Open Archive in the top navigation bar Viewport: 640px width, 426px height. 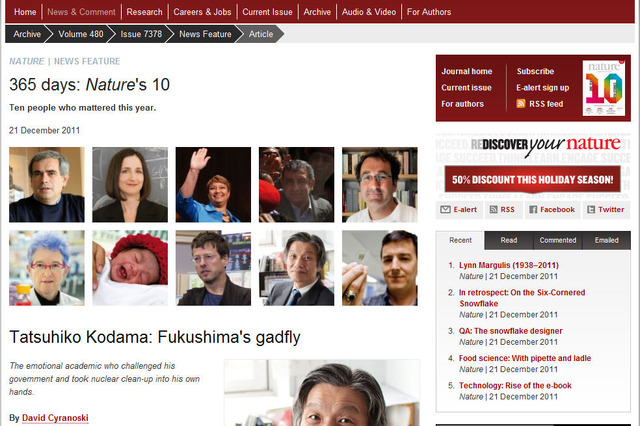[317, 12]
